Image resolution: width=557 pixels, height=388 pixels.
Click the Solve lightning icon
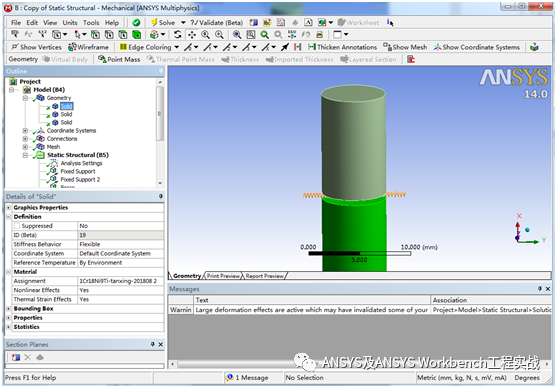pyautogui.click(x=154, y=22)
